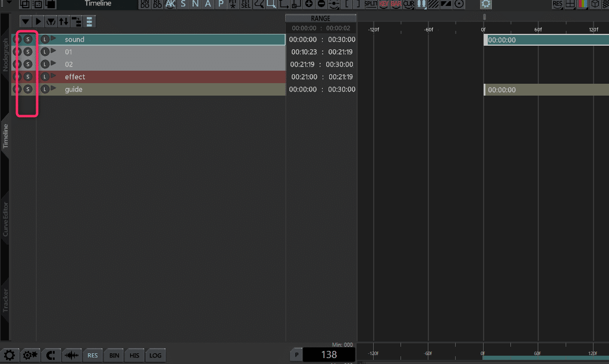609x364 pixels.
Task: Click the circled dot record icon
Action: pyautogui.click(x=459, y=4)
